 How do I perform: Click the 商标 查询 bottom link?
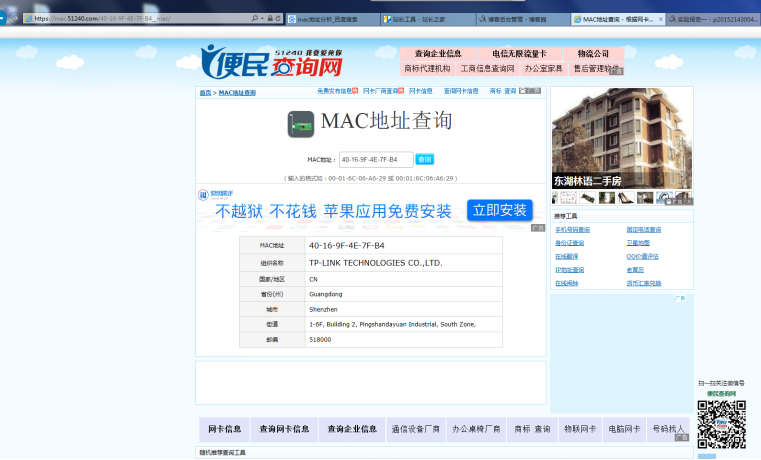pos(532,429)
